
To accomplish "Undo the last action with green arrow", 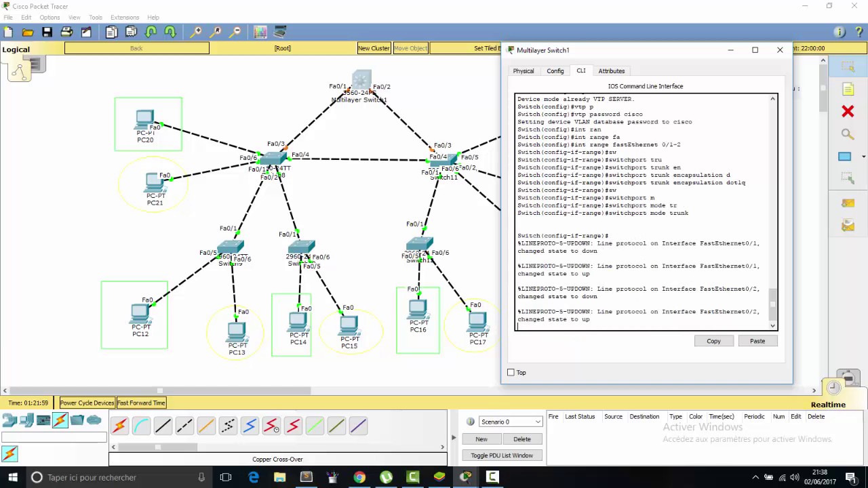I will 151,32.
